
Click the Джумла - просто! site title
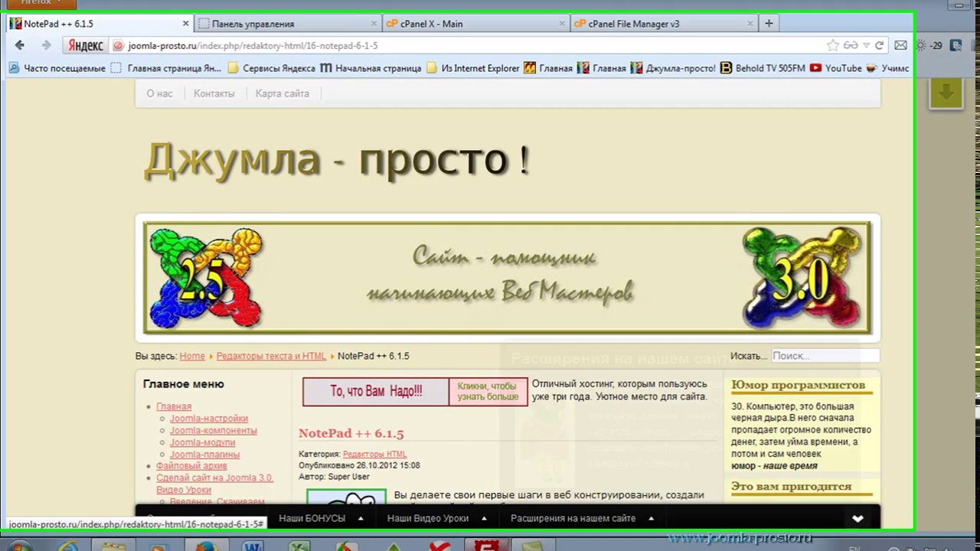(x=337, y=161)
